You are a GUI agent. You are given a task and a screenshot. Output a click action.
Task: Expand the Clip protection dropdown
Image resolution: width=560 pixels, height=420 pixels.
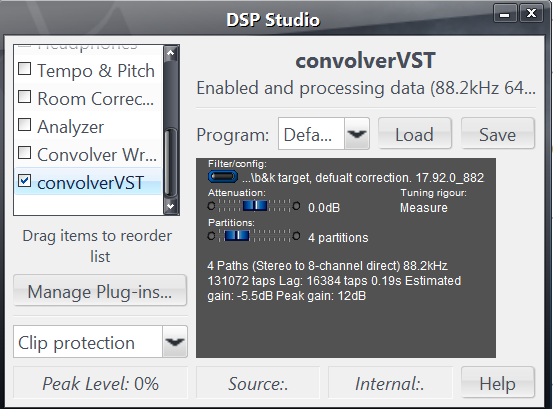175,341
